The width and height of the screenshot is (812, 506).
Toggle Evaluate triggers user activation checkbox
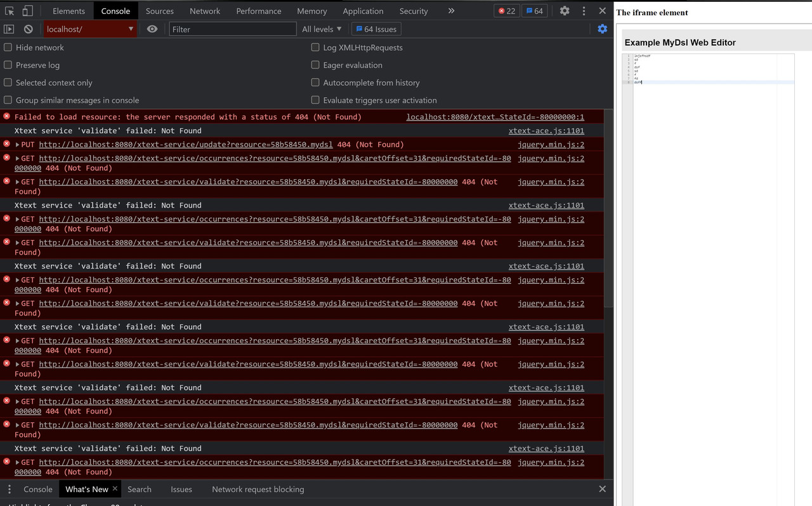point(315,100)
